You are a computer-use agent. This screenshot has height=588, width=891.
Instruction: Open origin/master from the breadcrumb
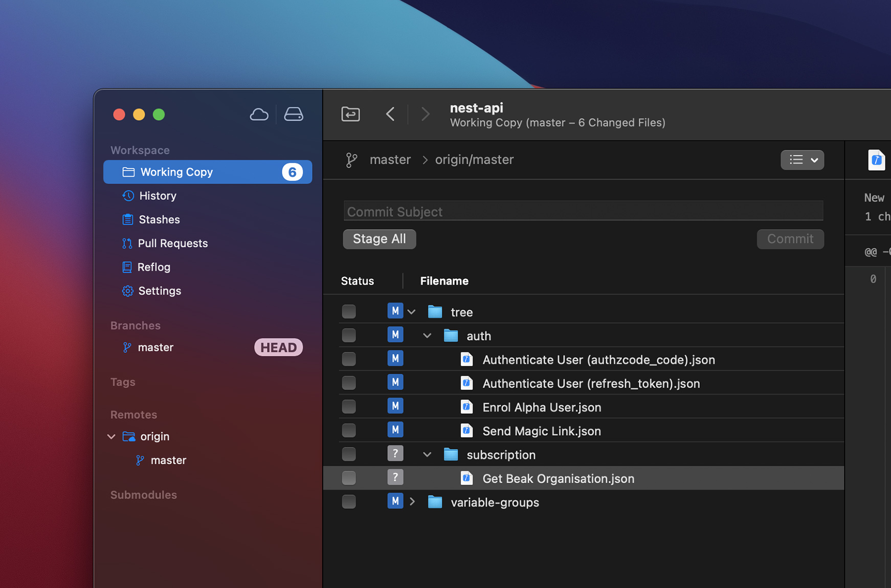(x=474, y=160)
